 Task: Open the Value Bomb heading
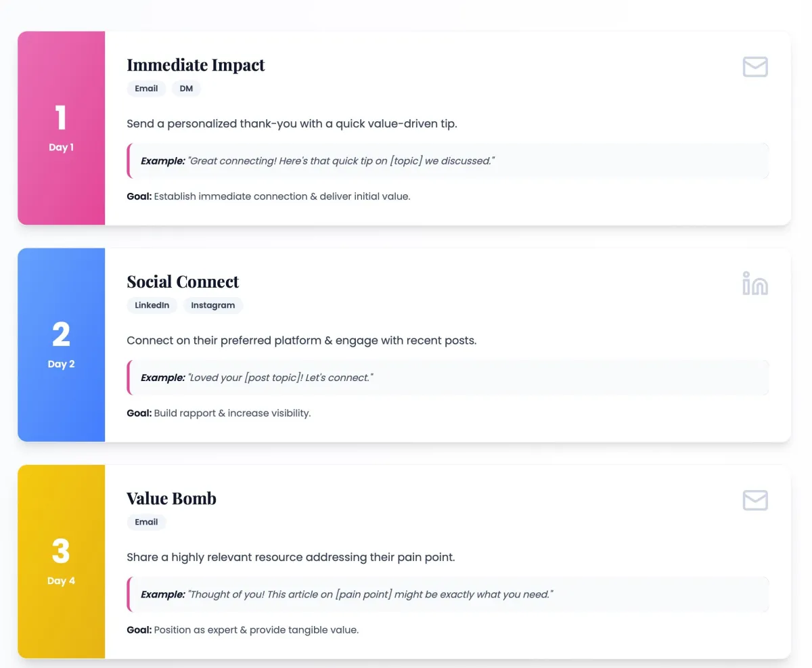[x=172, y=498]
